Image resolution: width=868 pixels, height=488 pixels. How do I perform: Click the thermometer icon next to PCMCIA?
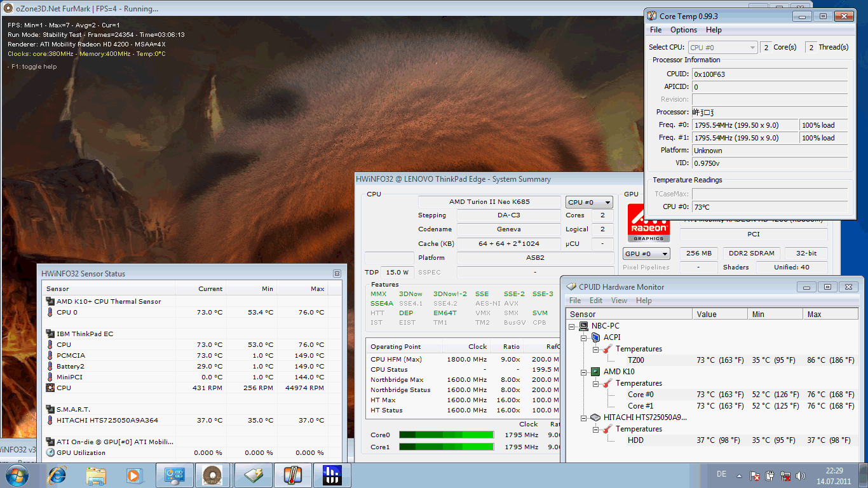coord(50,355)
